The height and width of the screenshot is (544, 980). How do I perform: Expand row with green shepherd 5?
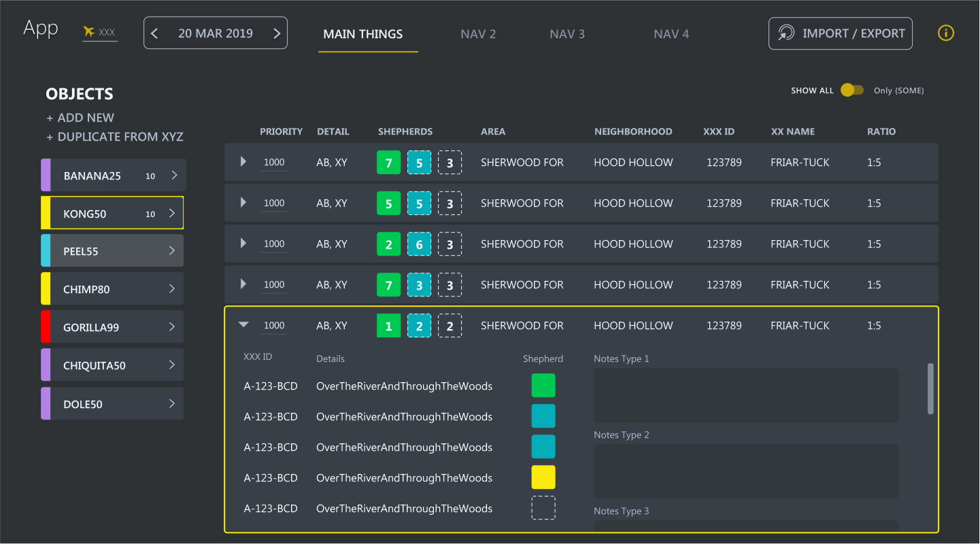tap(243, 203)
